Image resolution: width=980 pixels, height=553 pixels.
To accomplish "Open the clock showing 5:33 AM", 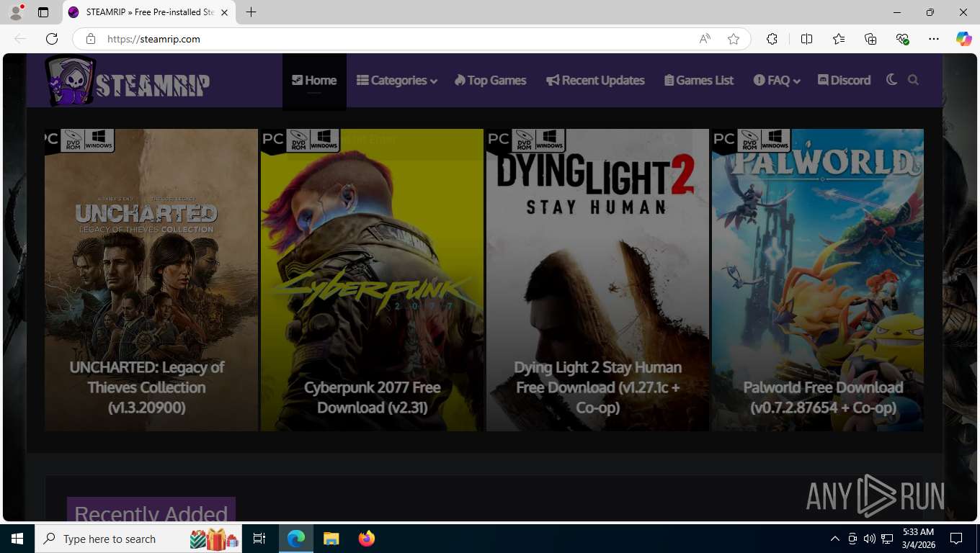I will click(918, 539).
